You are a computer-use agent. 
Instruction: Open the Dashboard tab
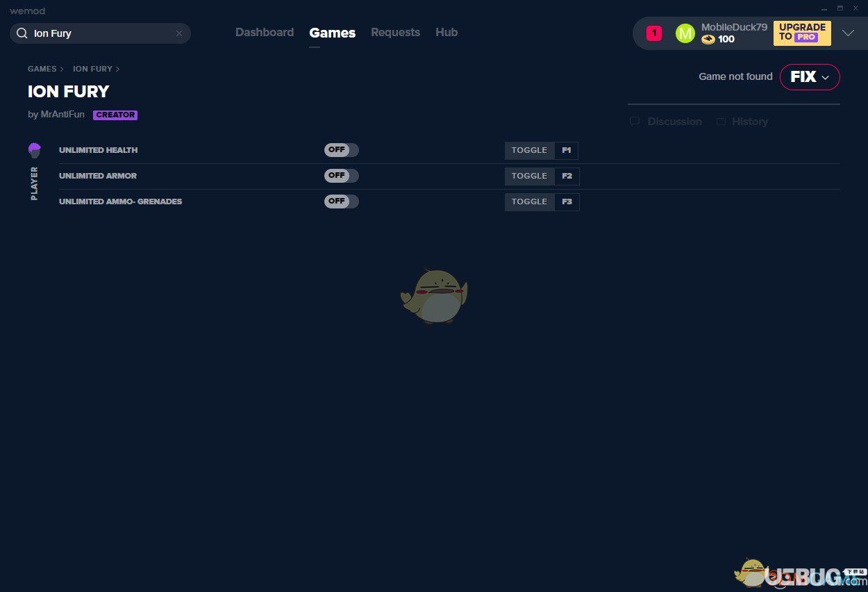[265, 33]
